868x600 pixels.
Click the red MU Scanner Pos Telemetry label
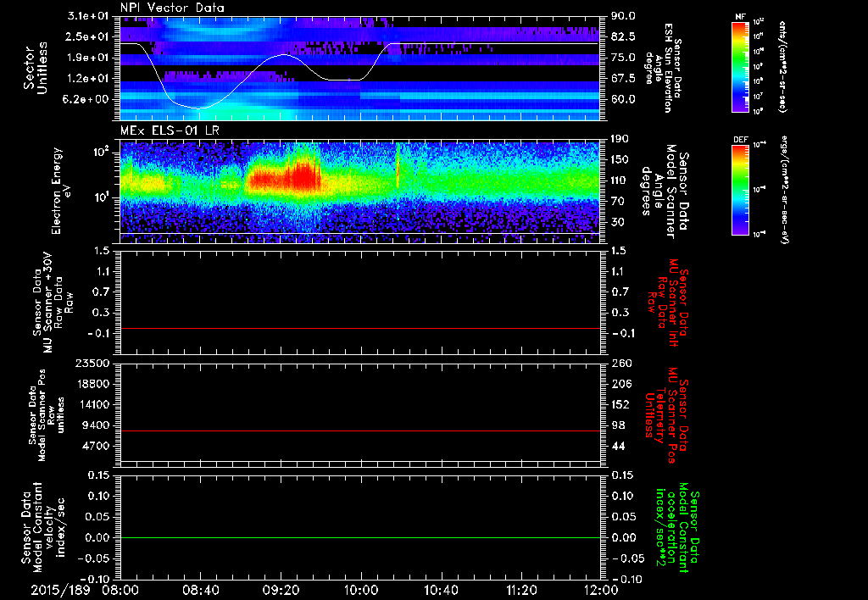[x=666, y=414]
